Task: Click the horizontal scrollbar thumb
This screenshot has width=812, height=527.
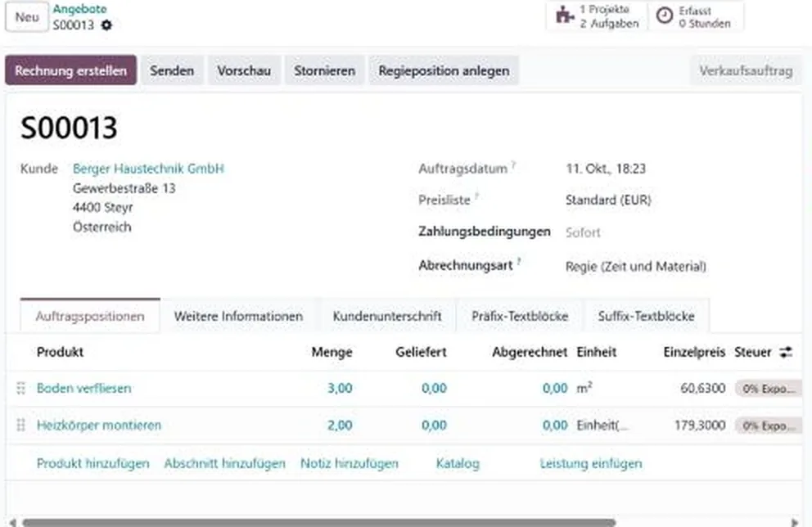Action: tap(319, 522)
